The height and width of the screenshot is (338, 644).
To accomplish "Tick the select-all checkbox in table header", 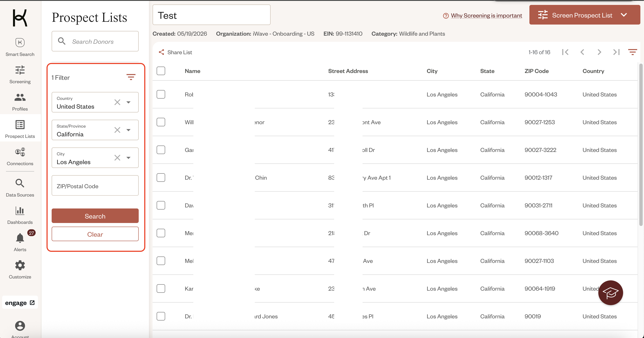I will 161,71.
